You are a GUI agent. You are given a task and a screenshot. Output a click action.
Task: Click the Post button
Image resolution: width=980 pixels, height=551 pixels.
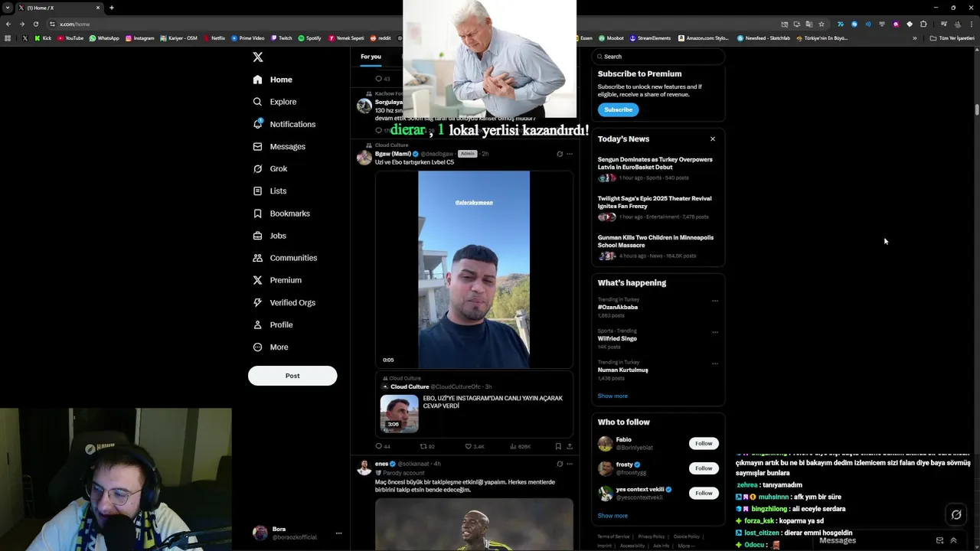[x=292, y=376]
